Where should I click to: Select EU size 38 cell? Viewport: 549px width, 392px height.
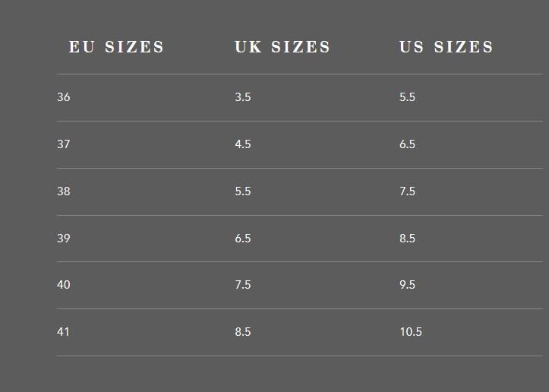click(63, 191)
